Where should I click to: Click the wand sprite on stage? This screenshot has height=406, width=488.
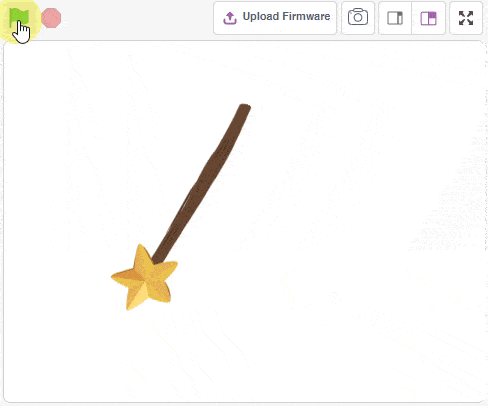coord(181,207)
